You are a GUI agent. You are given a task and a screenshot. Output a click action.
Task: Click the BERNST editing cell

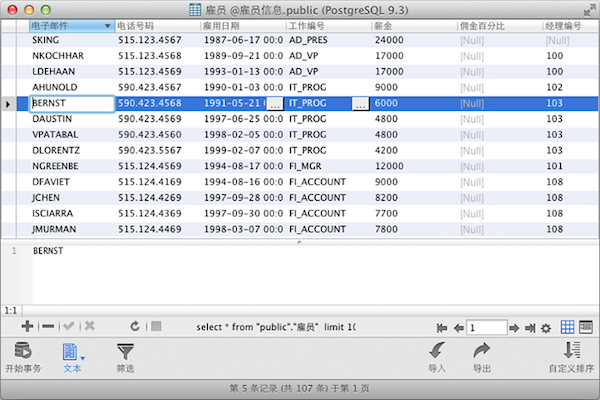tap(72, 104)
